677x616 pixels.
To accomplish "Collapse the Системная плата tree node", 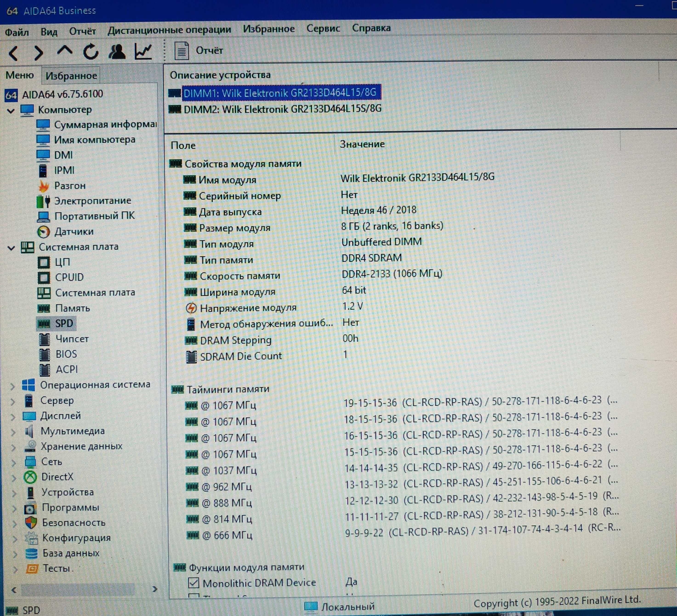I will (x=11, y=248).
